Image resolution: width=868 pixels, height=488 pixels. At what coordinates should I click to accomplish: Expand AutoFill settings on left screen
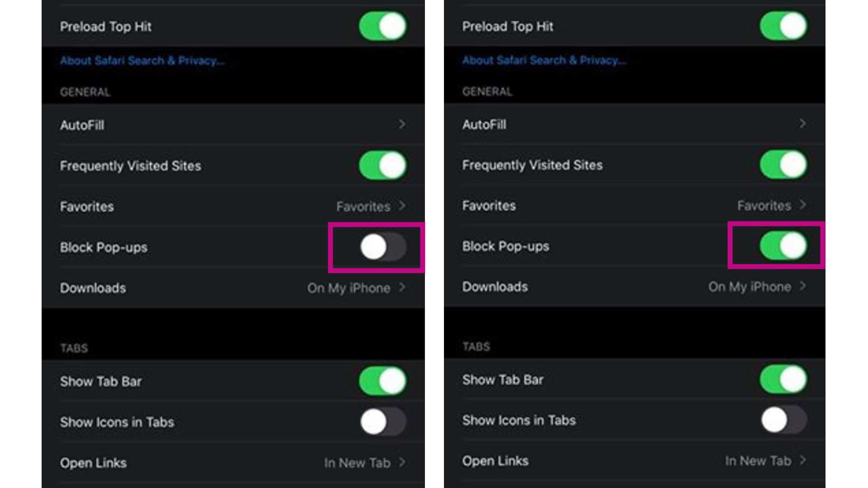(232, 125)
